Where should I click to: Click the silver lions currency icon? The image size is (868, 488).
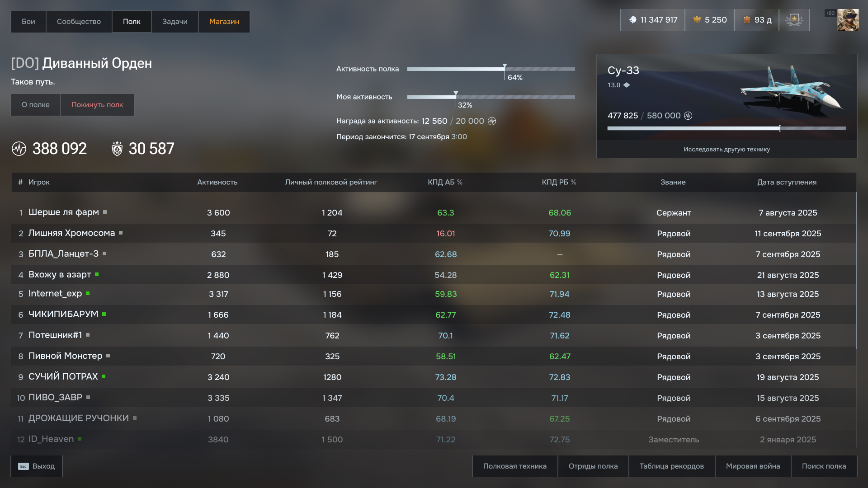click(633, 20)
